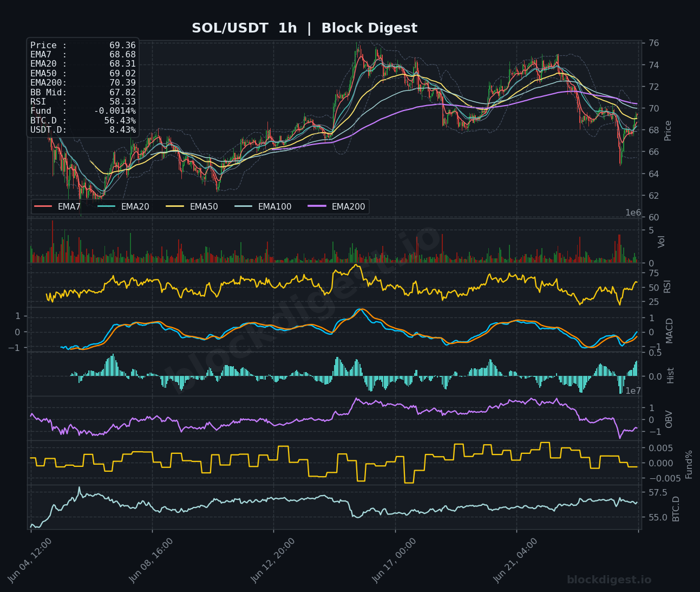The height and width of the screenshot is (592, 700).
Task: Click the EMA7 legend label
Action: 69,206
